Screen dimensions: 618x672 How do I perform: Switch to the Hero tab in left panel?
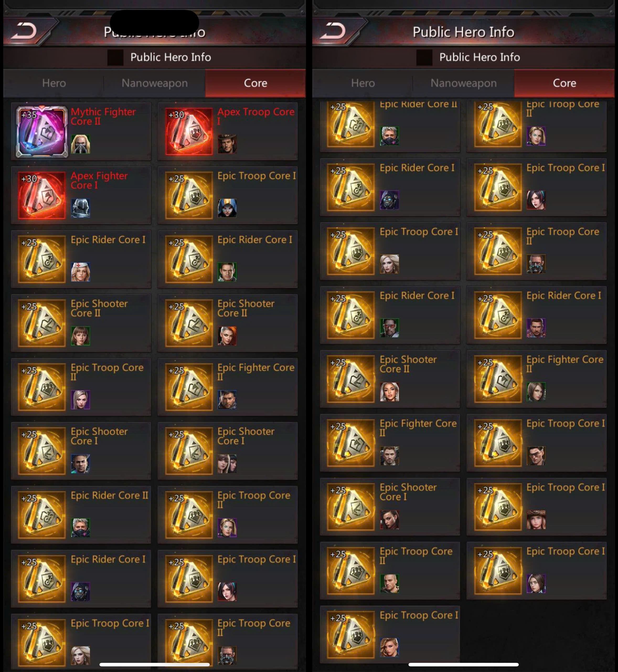[54, 83]
